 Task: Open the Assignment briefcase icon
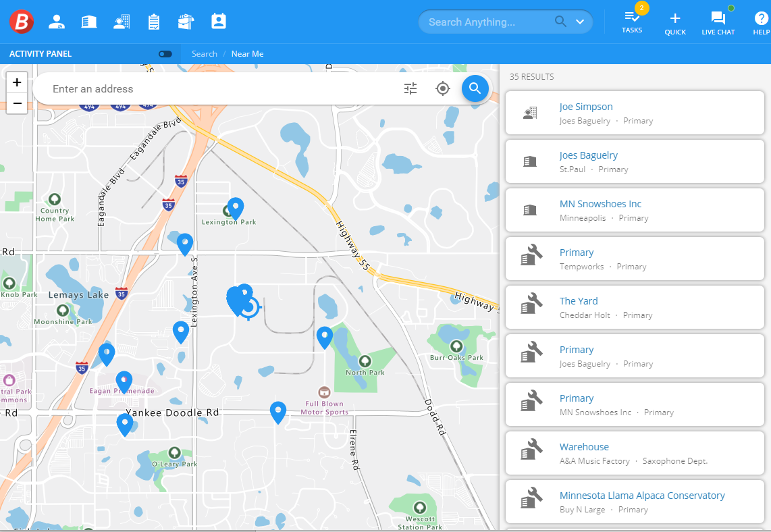pyautogui.click(x=186, y=22)
